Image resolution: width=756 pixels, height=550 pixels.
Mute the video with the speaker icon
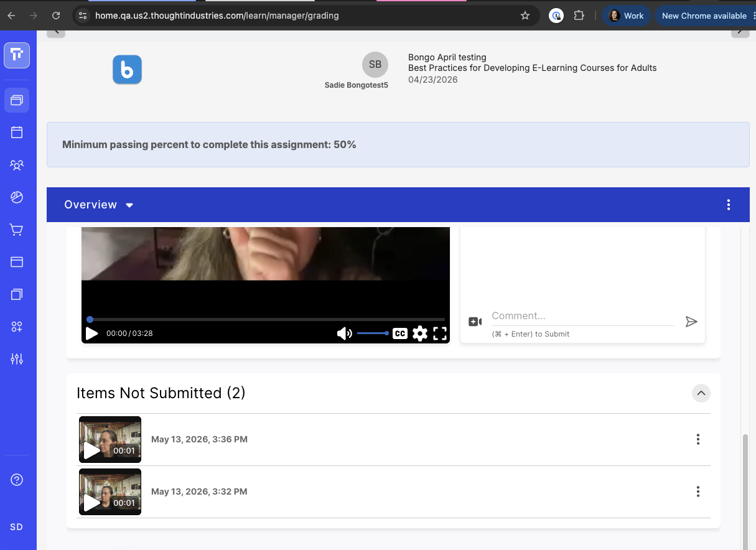(344, 333)
